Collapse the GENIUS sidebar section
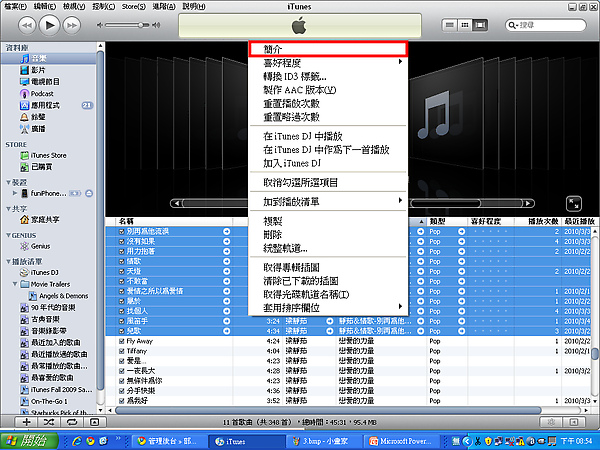 (8, 235)
